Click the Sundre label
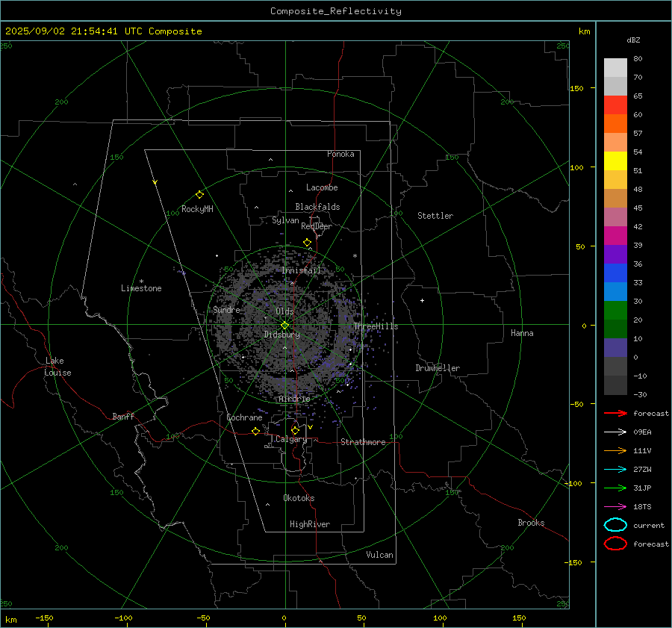This screenshot has height=628, width=672. click(x=226, y=309)
